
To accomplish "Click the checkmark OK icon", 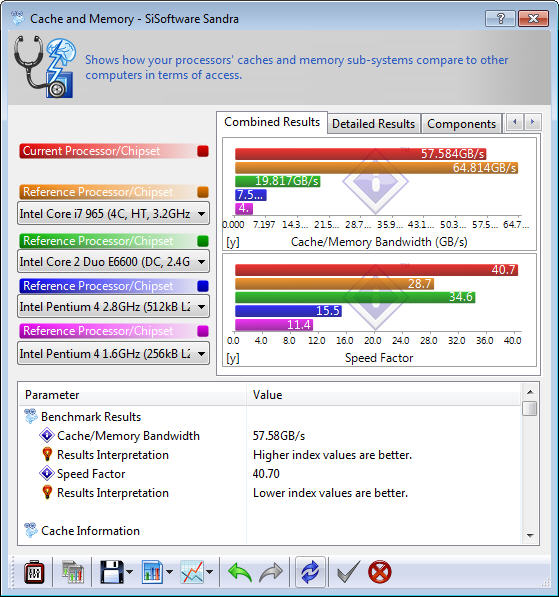I will (348, 572).
